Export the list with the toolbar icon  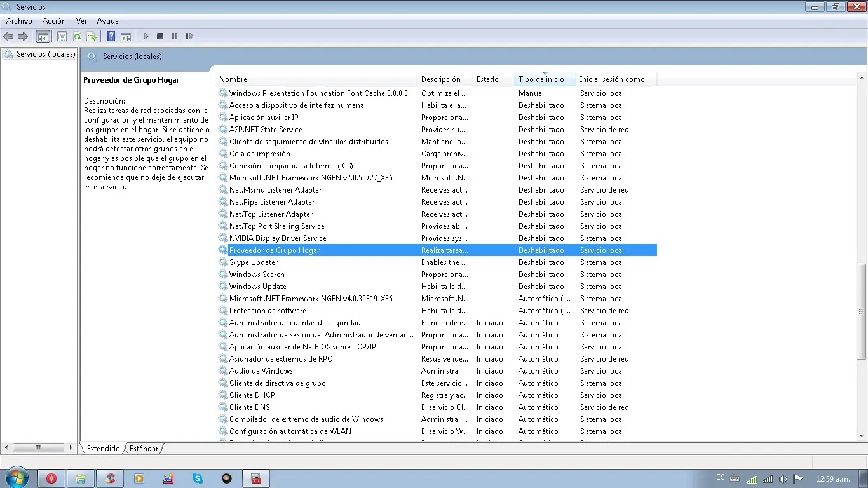coord(92,36)
